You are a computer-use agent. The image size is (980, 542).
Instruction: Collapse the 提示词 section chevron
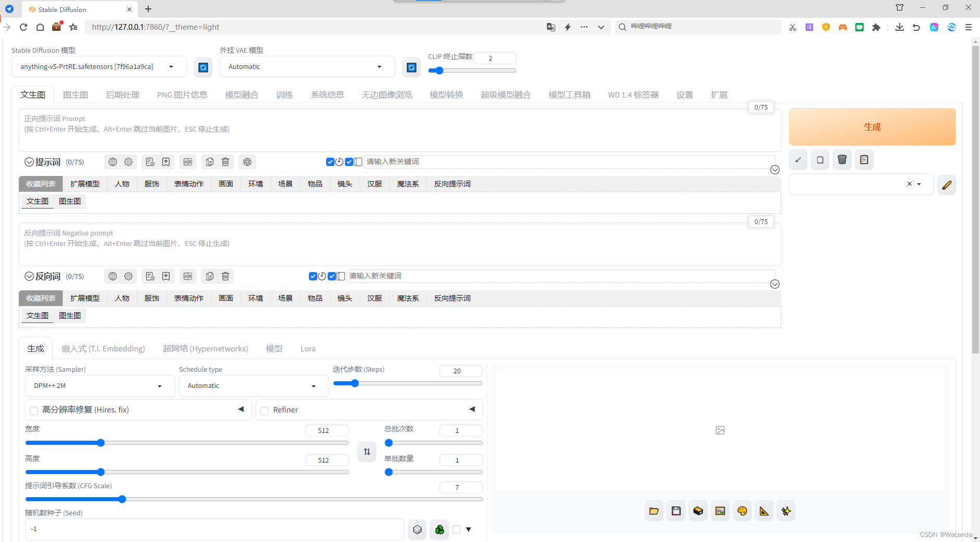click(x=29, y=162)
